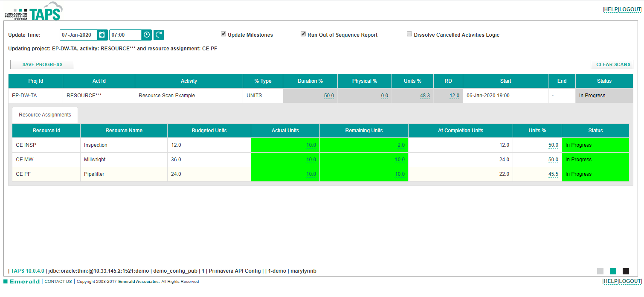The height and width of the screenshot is (297, 644).
Task: Open Contact Us footer link
Action: 58,282
